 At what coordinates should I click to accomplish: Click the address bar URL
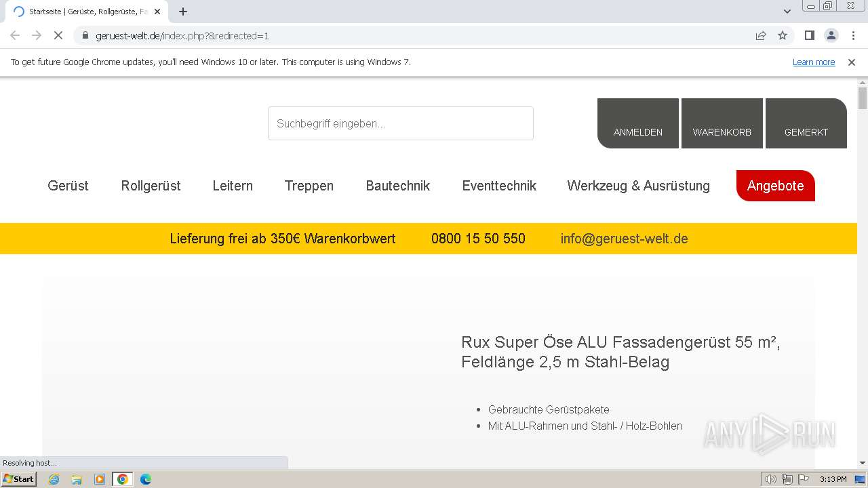coord(182,36)
